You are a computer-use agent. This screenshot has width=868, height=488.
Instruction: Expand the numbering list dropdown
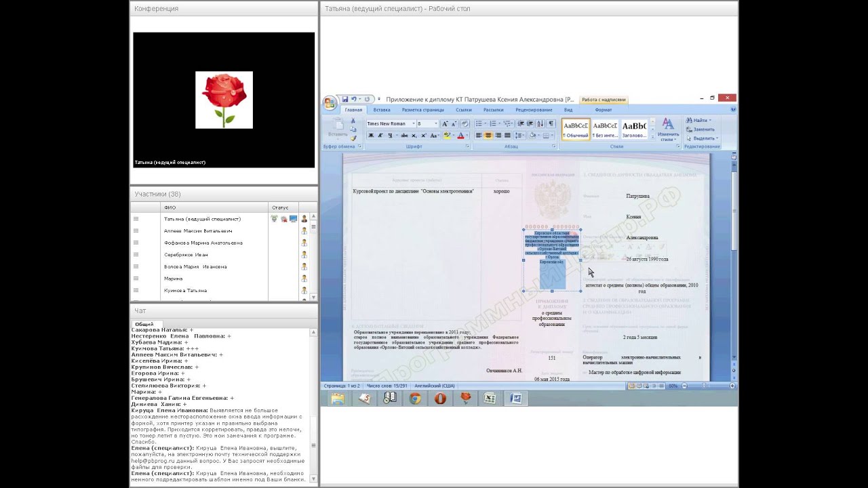click(498, 123)
